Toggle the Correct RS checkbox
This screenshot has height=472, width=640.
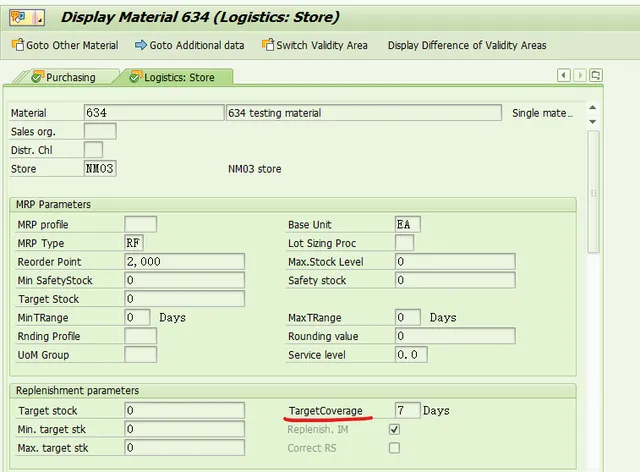pos(394,448)
